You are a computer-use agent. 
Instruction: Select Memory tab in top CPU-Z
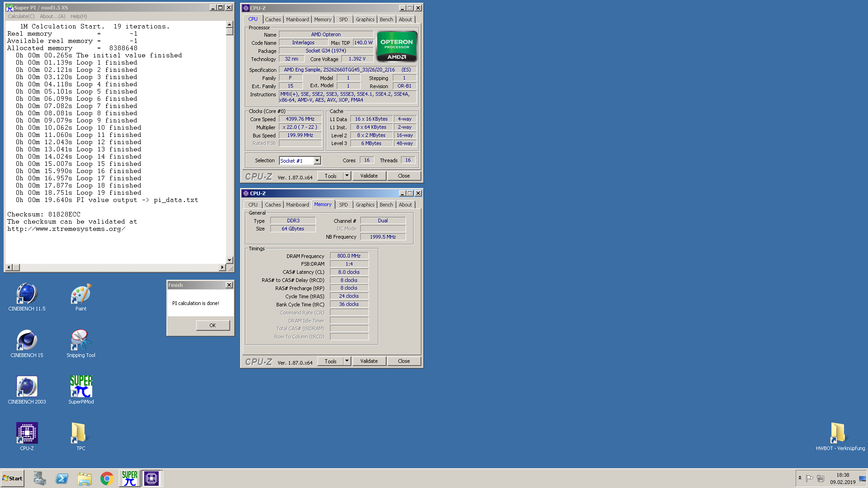[x=323, y=19]
